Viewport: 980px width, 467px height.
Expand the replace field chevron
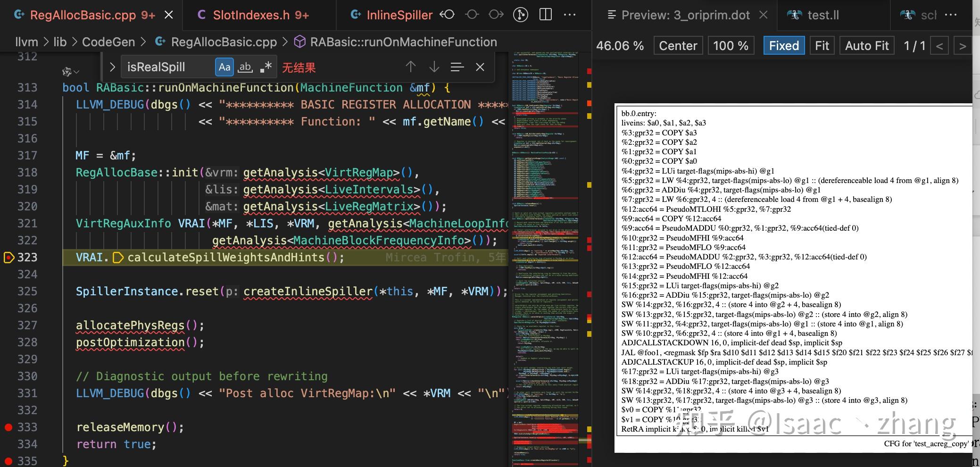tap(112, 67)
